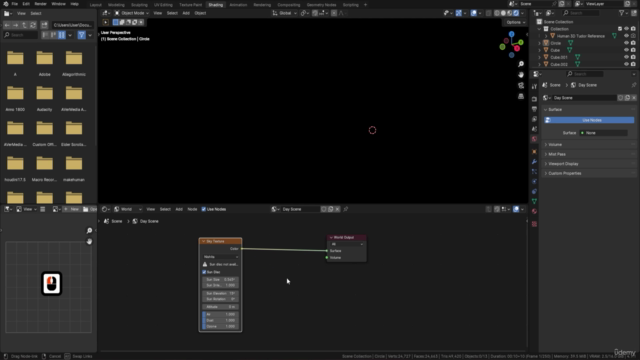Adjust the Air density slider
640x360 pixels.
[x=220, y=314]
